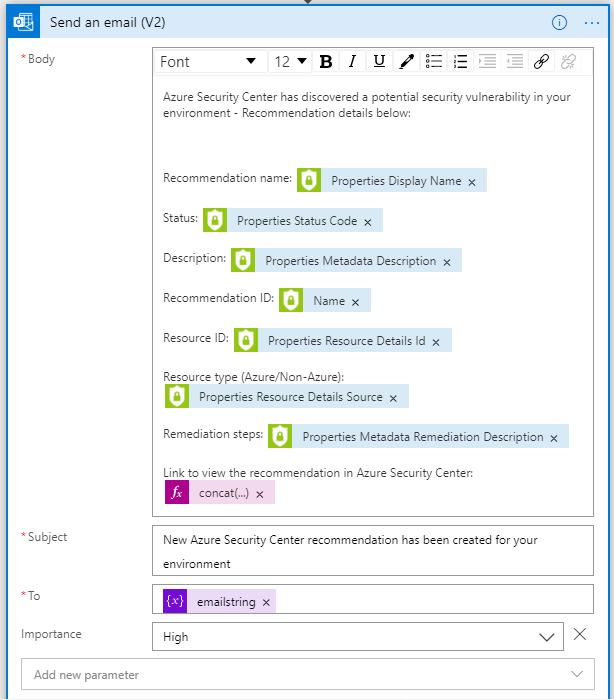Click the Properties Display Name shield icon
Viewport: 614px width, 700px height.
(309, 180)
